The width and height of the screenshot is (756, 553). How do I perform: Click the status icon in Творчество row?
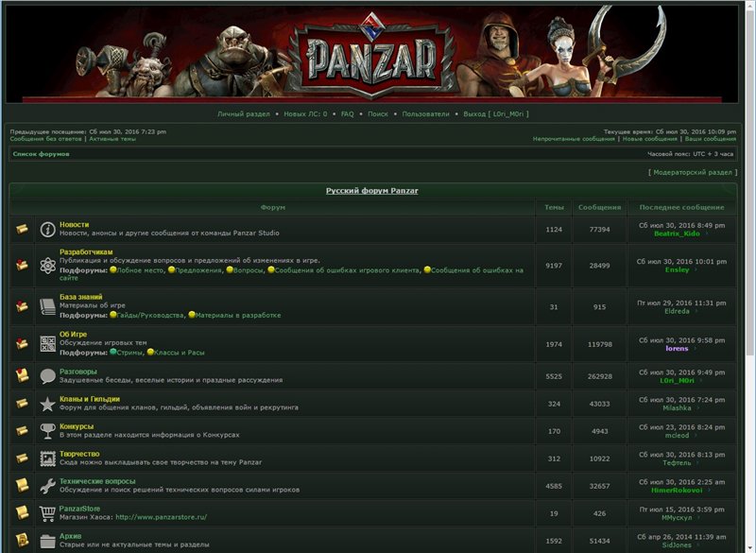click(x=22, y=458)
